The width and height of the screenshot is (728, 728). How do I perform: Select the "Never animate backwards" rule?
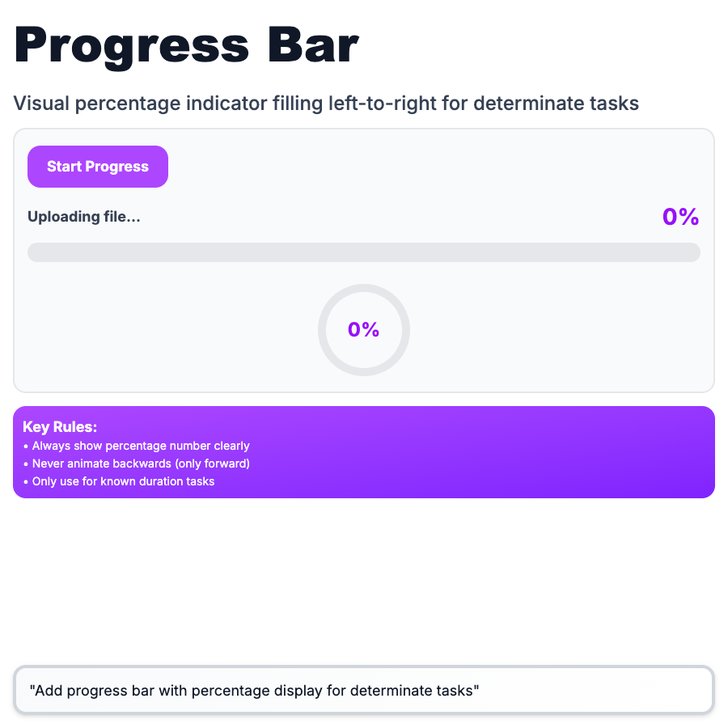[141, 463]
